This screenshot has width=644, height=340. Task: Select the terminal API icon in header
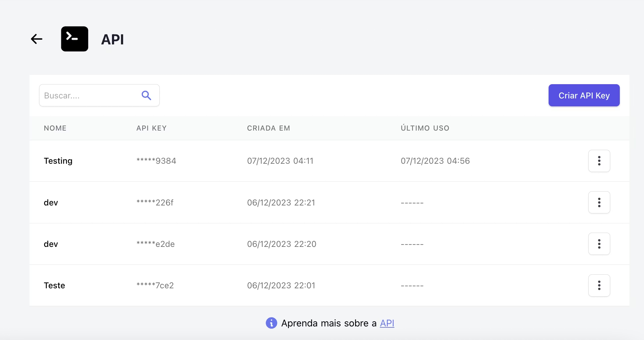click(x=74, y=39)
